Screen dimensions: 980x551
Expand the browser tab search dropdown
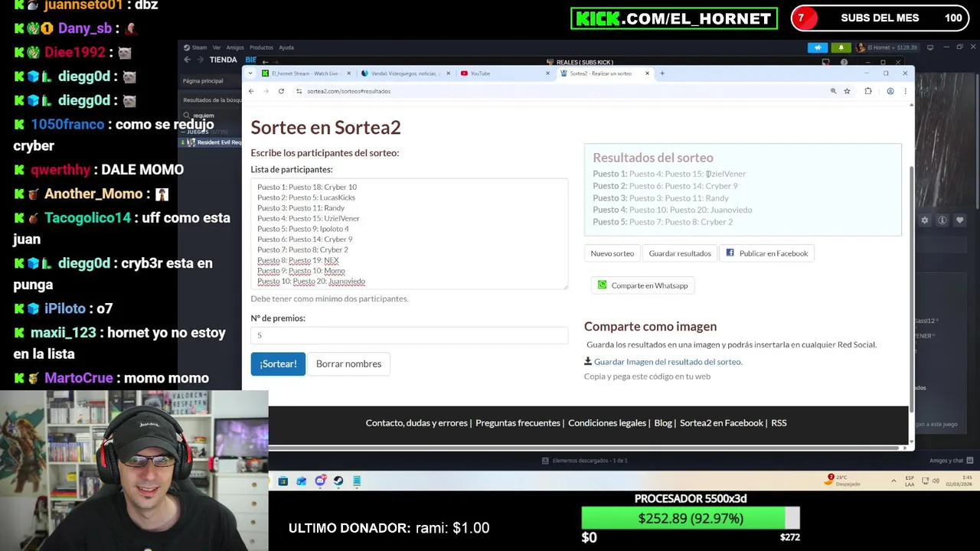click(x=250, y=73)
